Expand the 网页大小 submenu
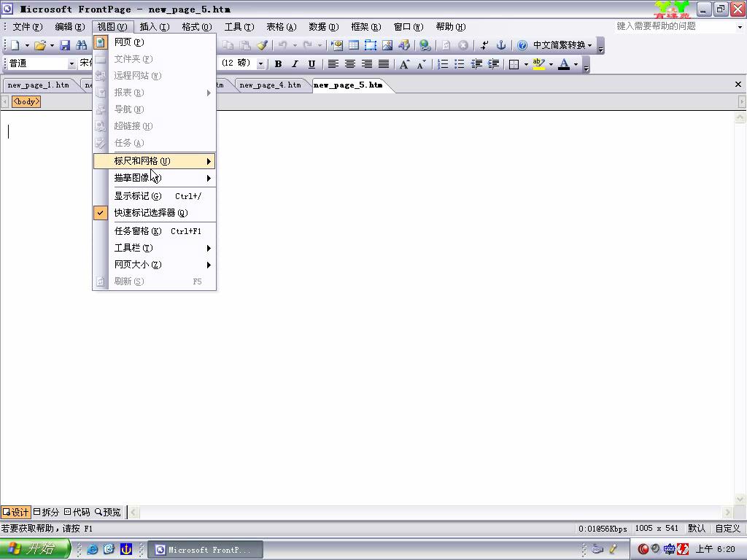This screenshot has height=560, width=747. pyautogui.click(x=155, y=265)
